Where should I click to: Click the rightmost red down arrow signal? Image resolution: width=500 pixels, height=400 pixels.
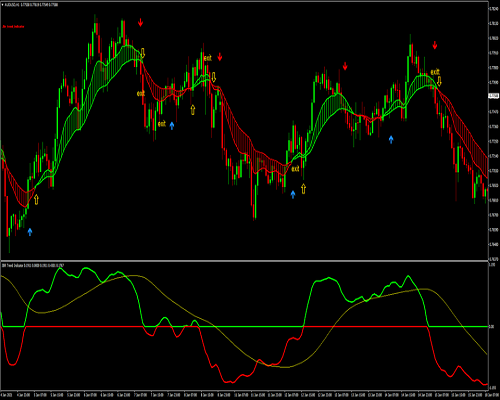click(435, 45)
